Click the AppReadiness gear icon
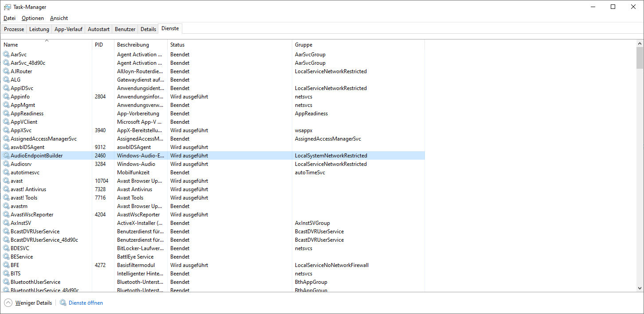Image resolution: width=644 pixels, height=314 pixels. coord(6,114)
